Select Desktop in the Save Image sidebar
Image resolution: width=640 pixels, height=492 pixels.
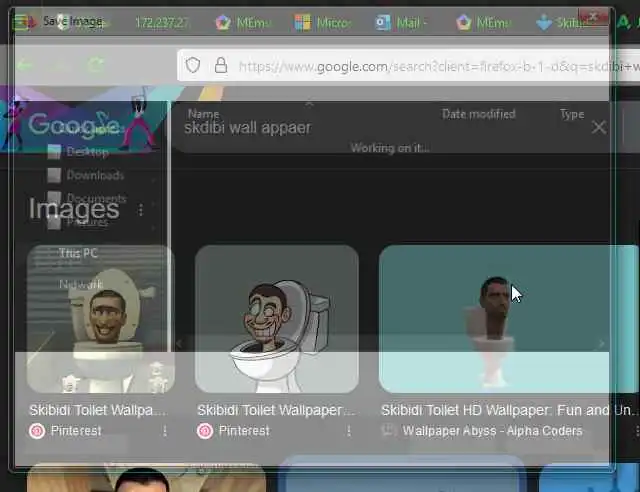pos(87,151)
